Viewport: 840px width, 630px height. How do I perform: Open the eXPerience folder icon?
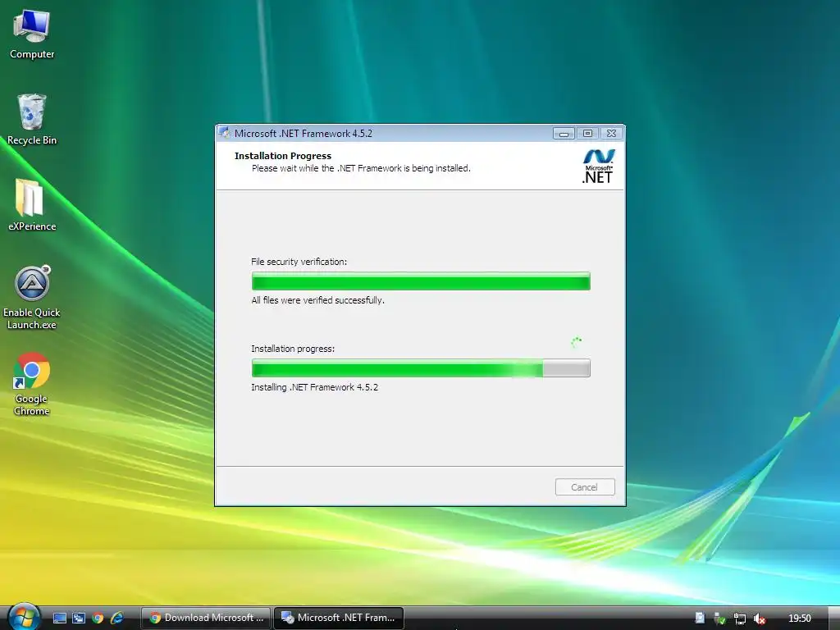coord(32,206)
